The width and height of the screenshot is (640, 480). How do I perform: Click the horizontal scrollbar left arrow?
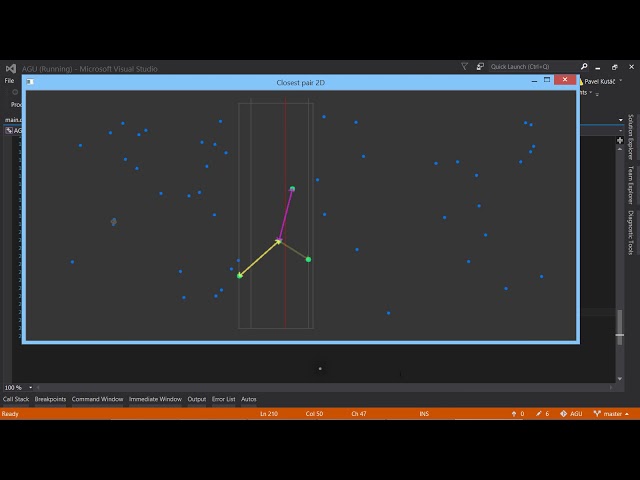pyautogui.click(x=38, y=387)
